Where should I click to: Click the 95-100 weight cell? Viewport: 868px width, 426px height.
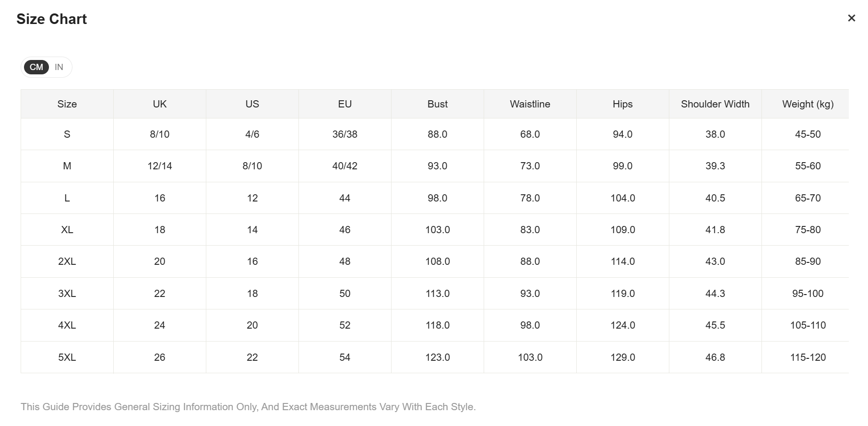click(x=808, y=294)
